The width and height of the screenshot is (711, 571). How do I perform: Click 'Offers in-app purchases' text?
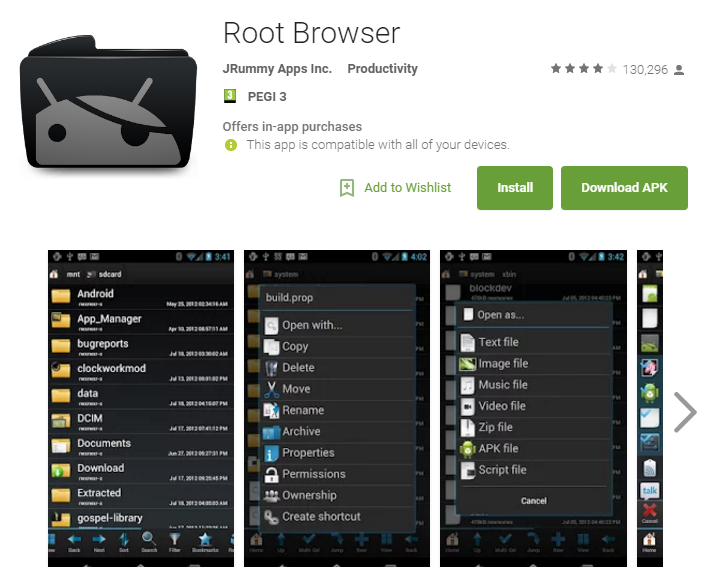point(292,127)
